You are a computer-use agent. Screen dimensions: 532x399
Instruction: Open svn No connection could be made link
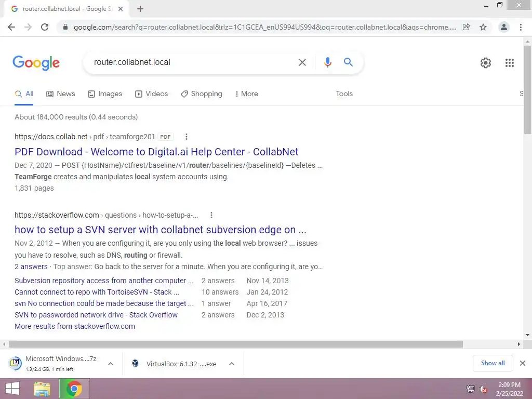104,303
